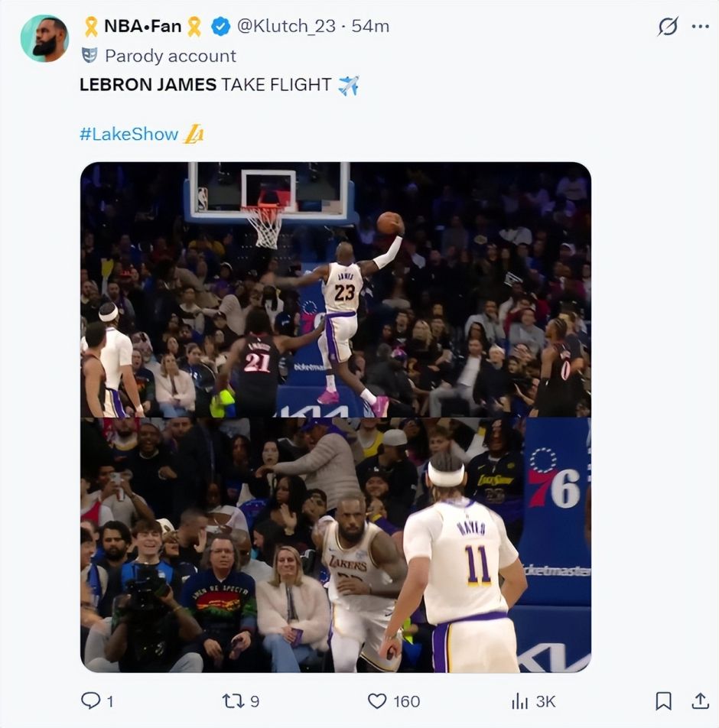The height and width of the screenshot is (728, 719).
Task: Open the @Klutch_23 handle link
Action: pos(286,26)
